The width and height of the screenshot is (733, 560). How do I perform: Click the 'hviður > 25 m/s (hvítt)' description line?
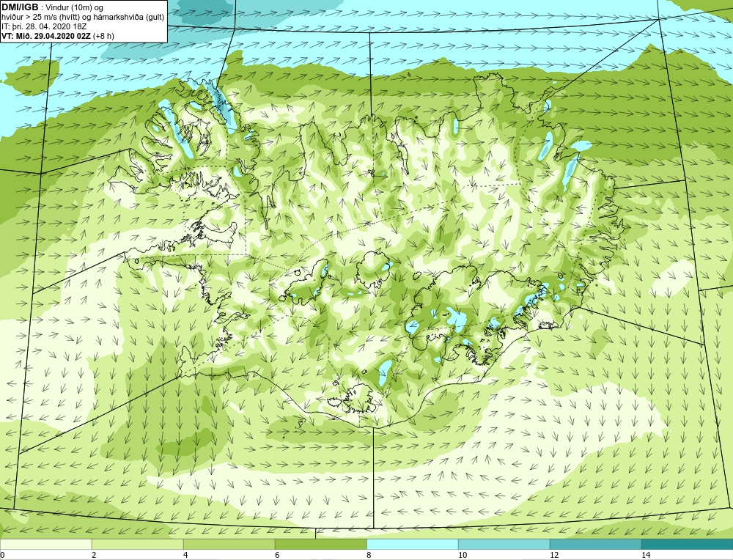[82, 18]
